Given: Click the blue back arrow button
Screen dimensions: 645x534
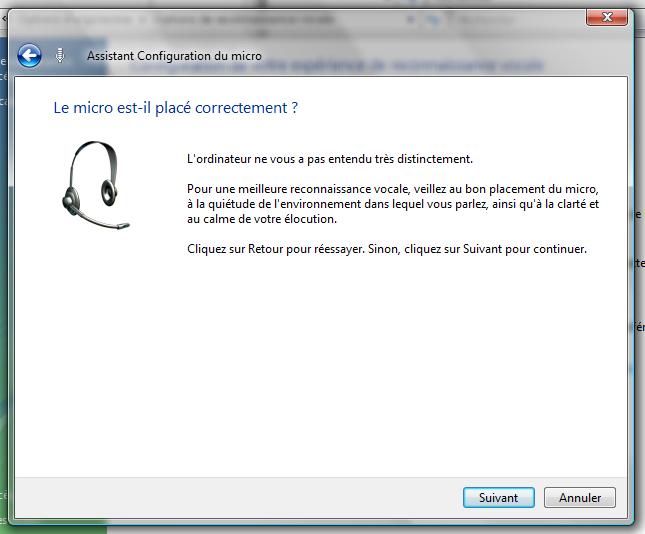Looking at the screenshot, I should pyautogui.click(x=30, y=56).
